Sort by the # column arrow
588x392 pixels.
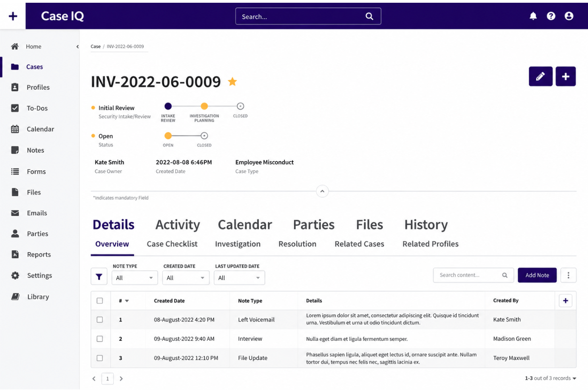(127, 301)
